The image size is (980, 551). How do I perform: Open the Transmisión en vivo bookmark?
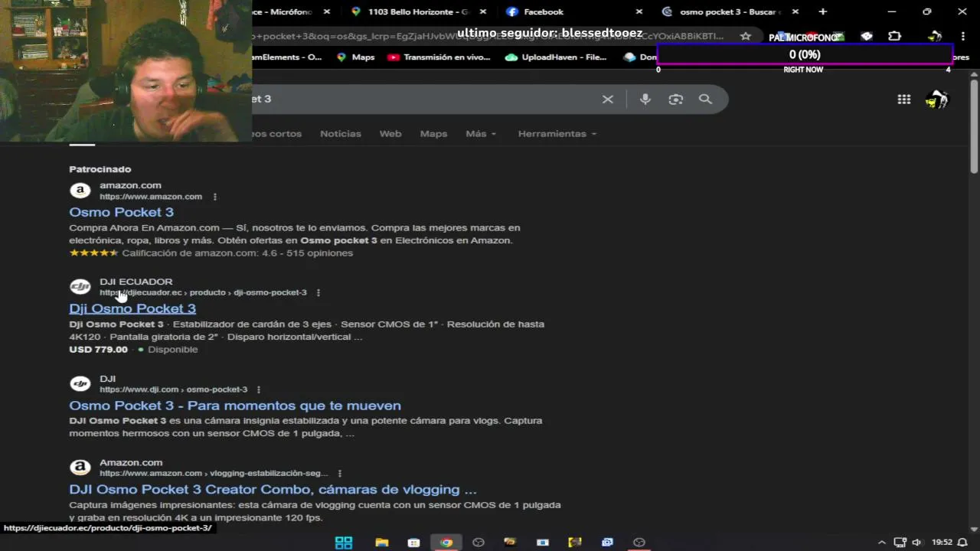[x=439, y=57]
